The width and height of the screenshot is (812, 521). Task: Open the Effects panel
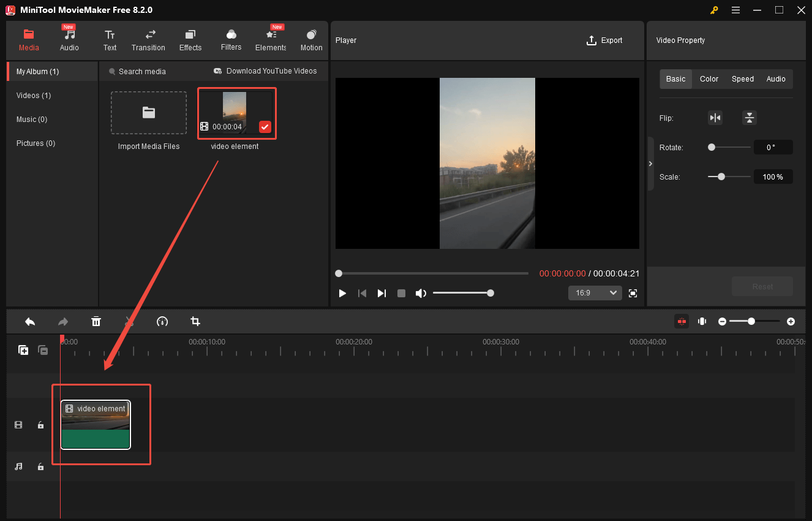[x=190, y=39]
